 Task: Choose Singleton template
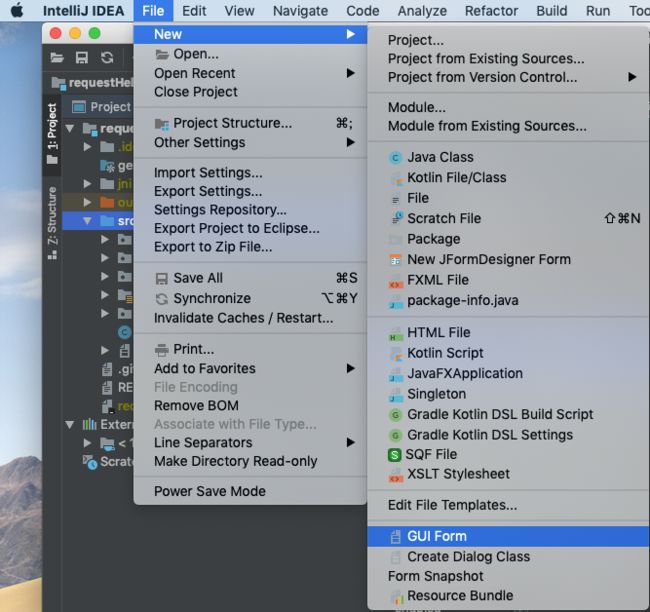(508, 394)
